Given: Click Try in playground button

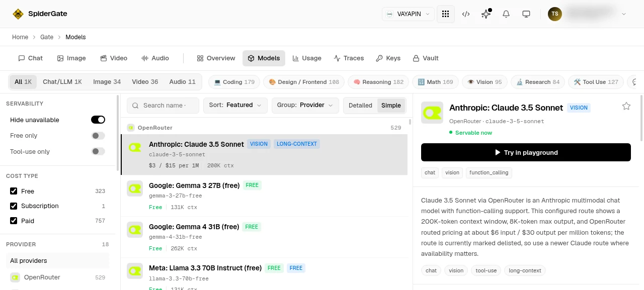Looking at the screenshot, I should 526,152.
